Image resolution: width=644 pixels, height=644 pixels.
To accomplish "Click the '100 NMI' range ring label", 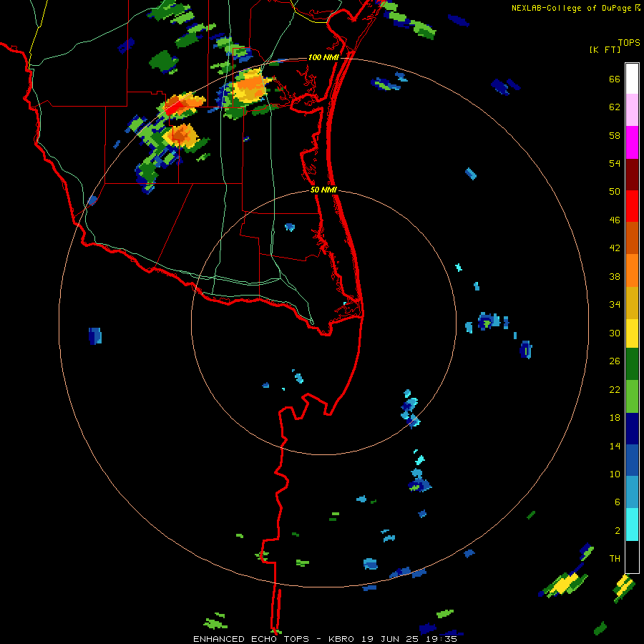I will click(x=323, y=57).
